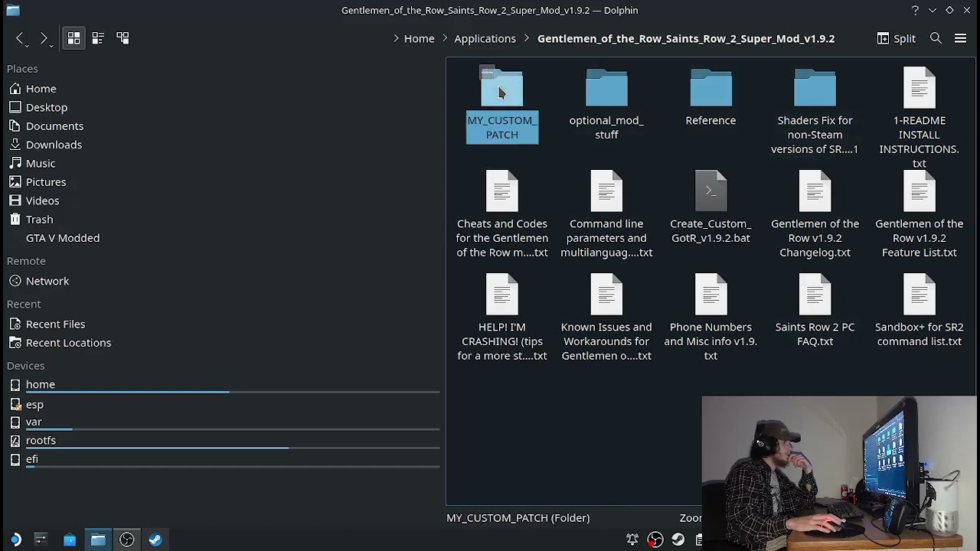Open the notifications bell in the tray
This screenshot has width=980, height=551.
[632, 540]
